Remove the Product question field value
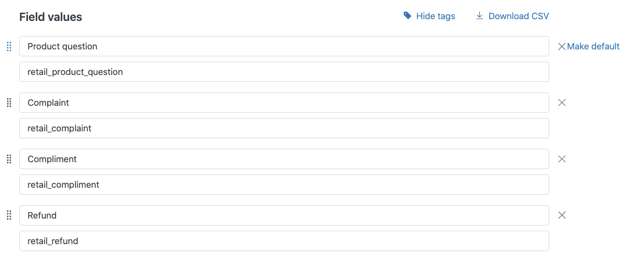Image resolution: width=644 pixels, height=254 pixels. pyautogui.click(x=561, y=46)
